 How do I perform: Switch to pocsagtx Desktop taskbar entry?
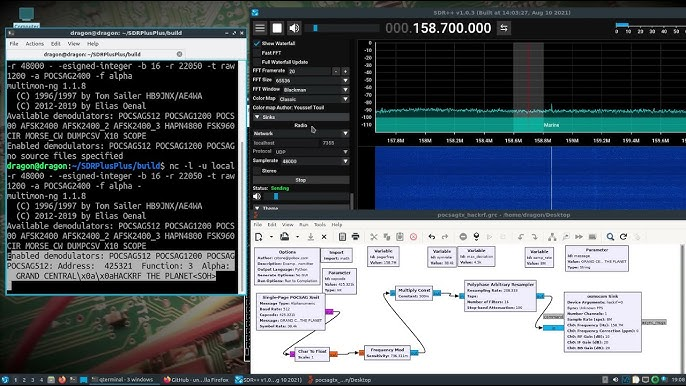click(340, 380)
